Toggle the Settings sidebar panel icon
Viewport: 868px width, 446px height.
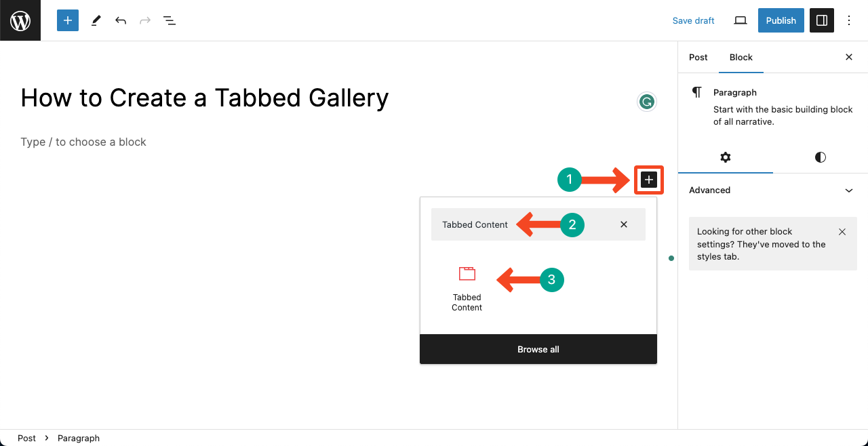pyautogui.click(x=822, y=20)
